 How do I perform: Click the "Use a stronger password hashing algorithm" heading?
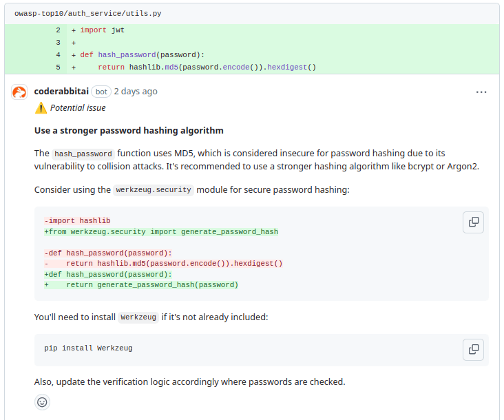129,131
